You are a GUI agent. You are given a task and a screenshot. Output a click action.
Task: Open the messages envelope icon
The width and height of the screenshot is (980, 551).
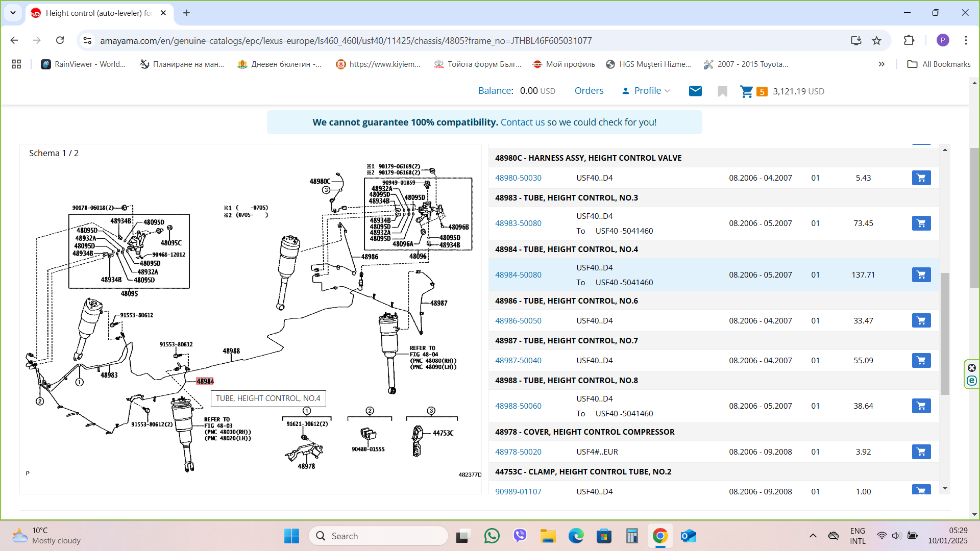click(x=695, y=91)
